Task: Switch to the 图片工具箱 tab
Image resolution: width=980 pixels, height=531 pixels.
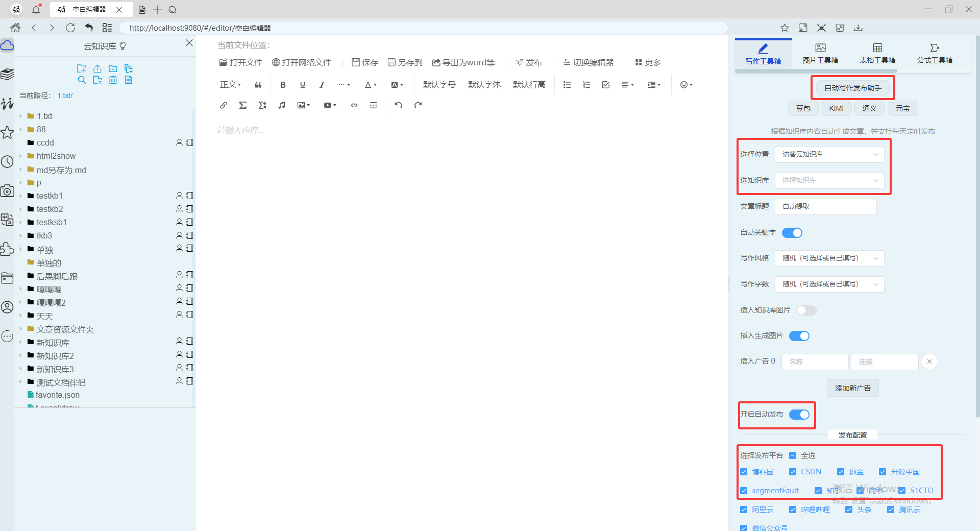Action: (820, 54)
